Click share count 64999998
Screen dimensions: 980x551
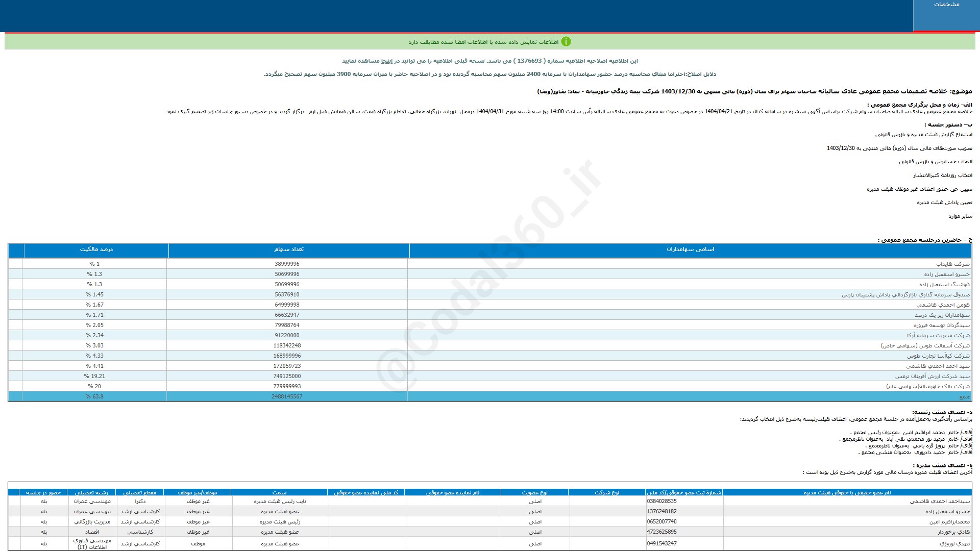point(287,305)
